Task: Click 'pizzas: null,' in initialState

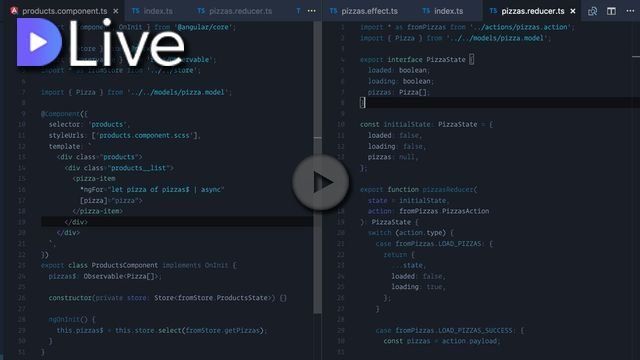Action: (393, 157)
